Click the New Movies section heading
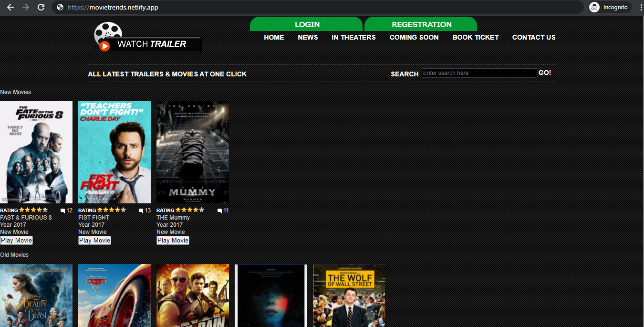The height and width of the screenshot is (327, 644). (x=16, y=92)
